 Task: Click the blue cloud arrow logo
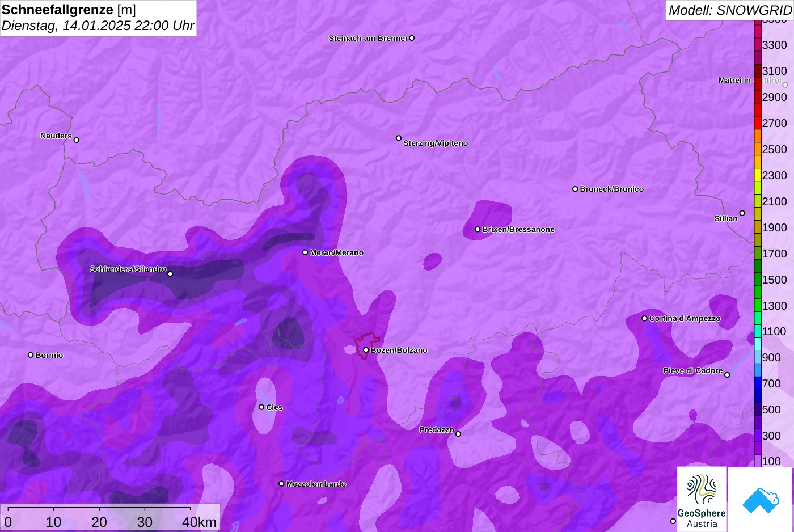click(x=761, y=499)
